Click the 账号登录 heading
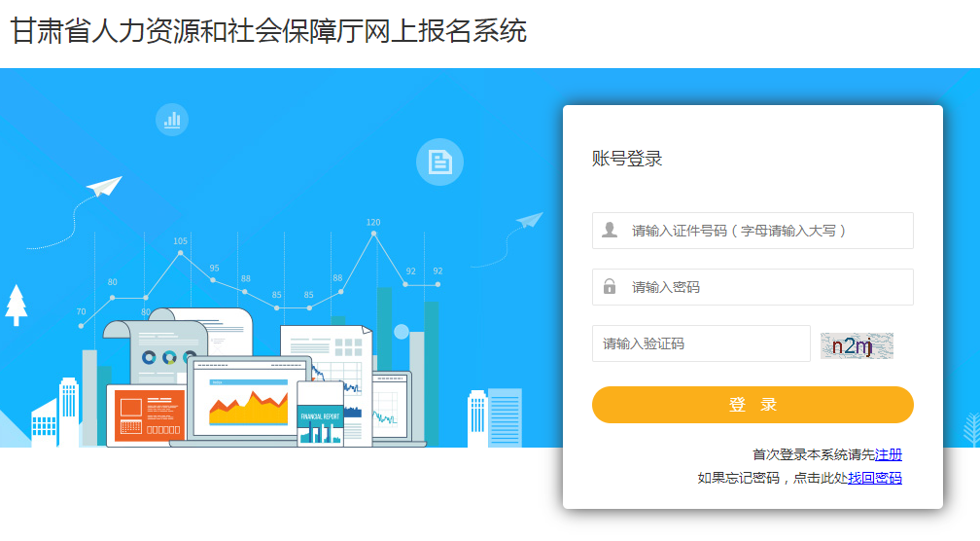 click(627, 159)
